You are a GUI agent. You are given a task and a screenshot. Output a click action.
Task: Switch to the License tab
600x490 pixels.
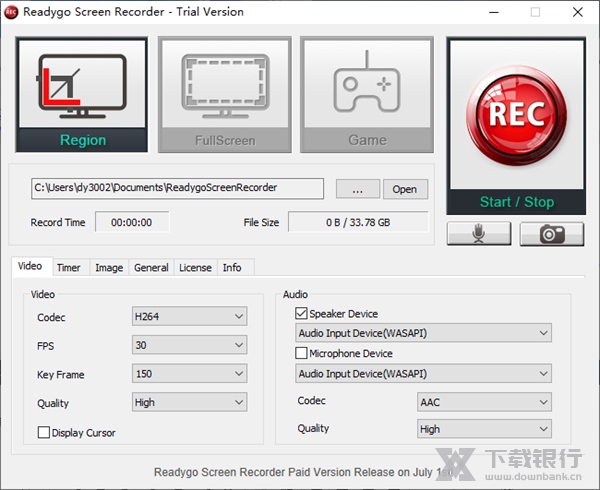click(x=195, y=267)
